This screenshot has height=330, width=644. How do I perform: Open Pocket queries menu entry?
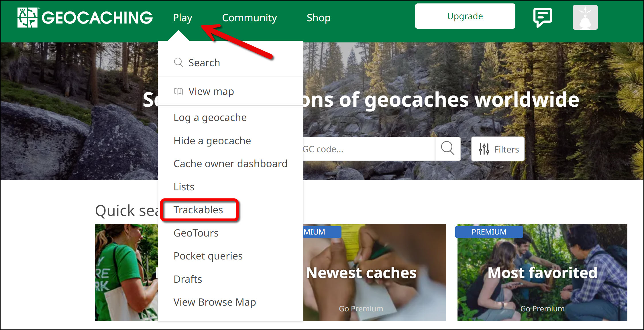pyautogui.click(x=208, y=256)
